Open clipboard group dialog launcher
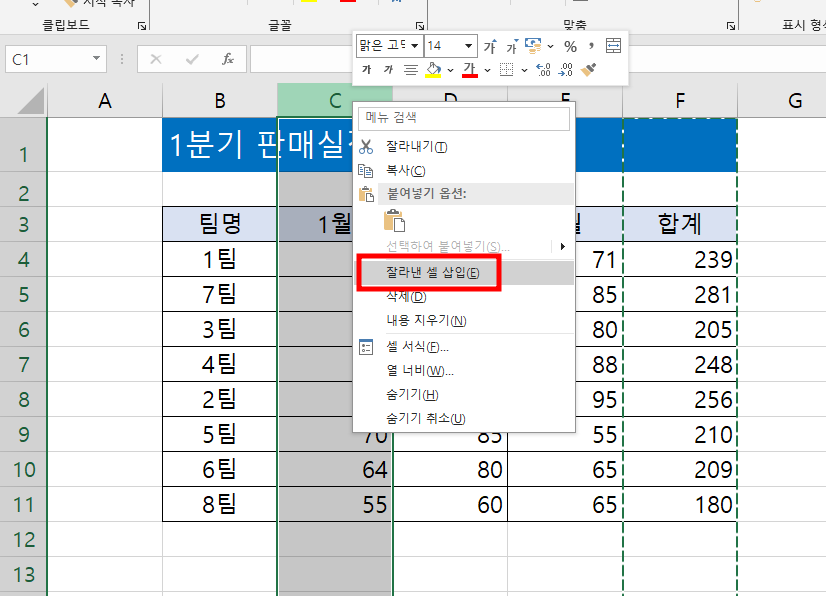Screen dimensions: 826x596 141,25
